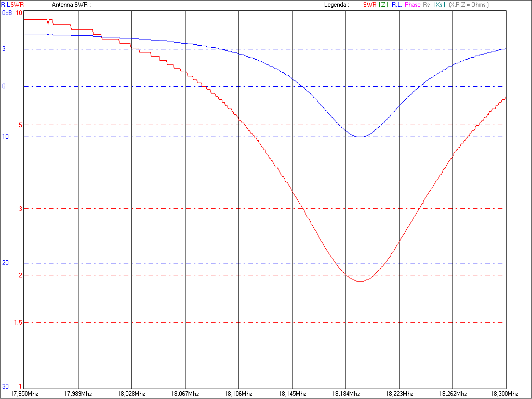The width and height of the screenshot is (532, 399).
Task: Select the |Xs| legend entry
Action: pyautogui.click(x=439, y=5)
